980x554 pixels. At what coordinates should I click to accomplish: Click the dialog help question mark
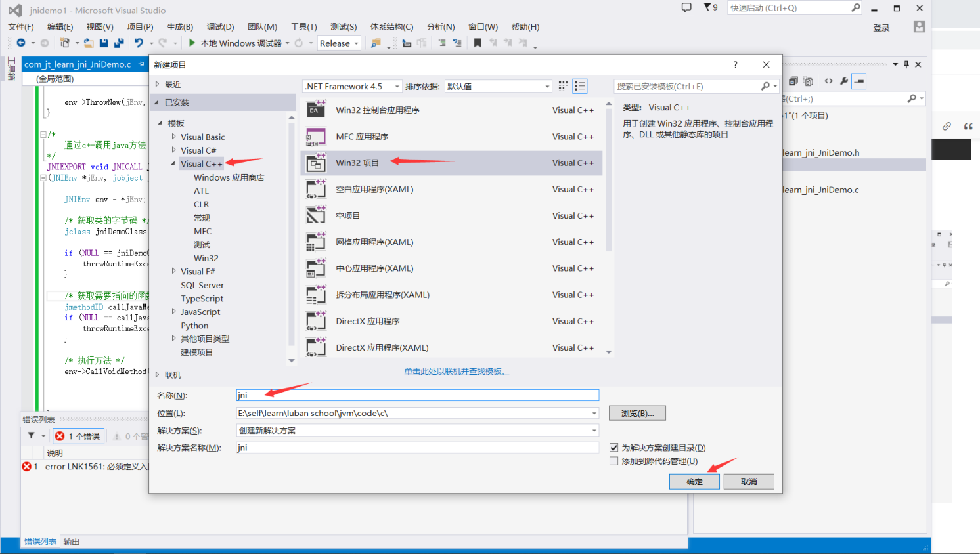click(735, 64)
